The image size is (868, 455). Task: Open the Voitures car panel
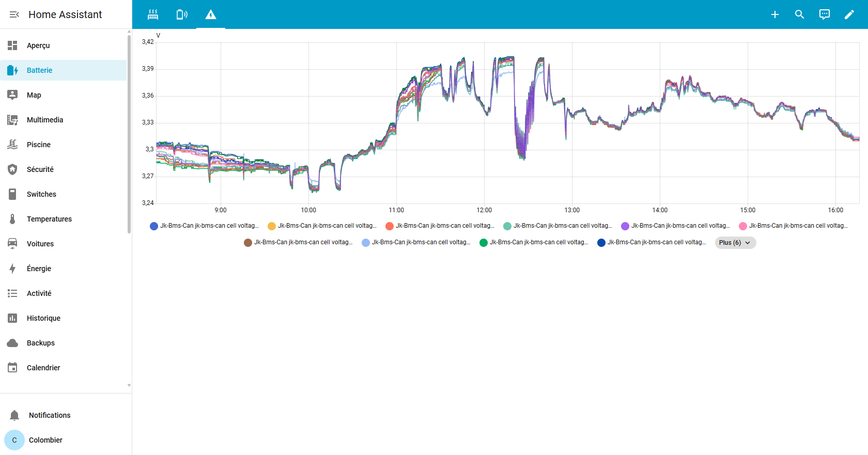tap(40, 244)
